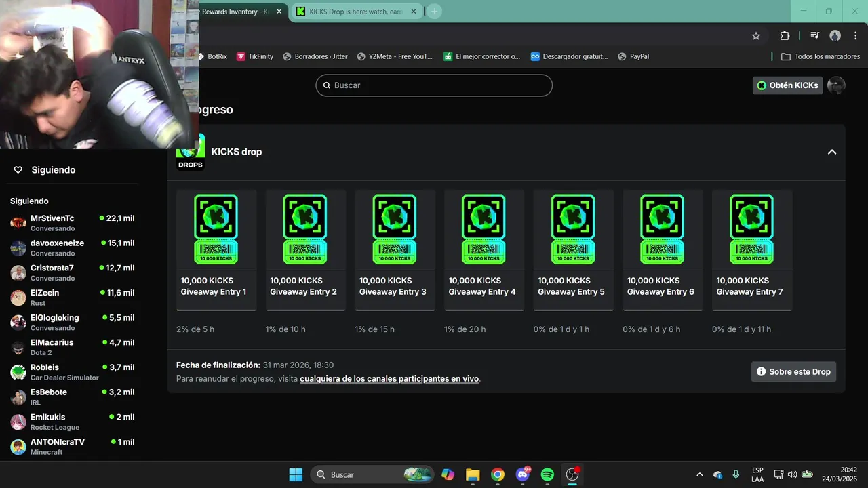Open Chrome extensions puzzle icon

pos(785,36)
